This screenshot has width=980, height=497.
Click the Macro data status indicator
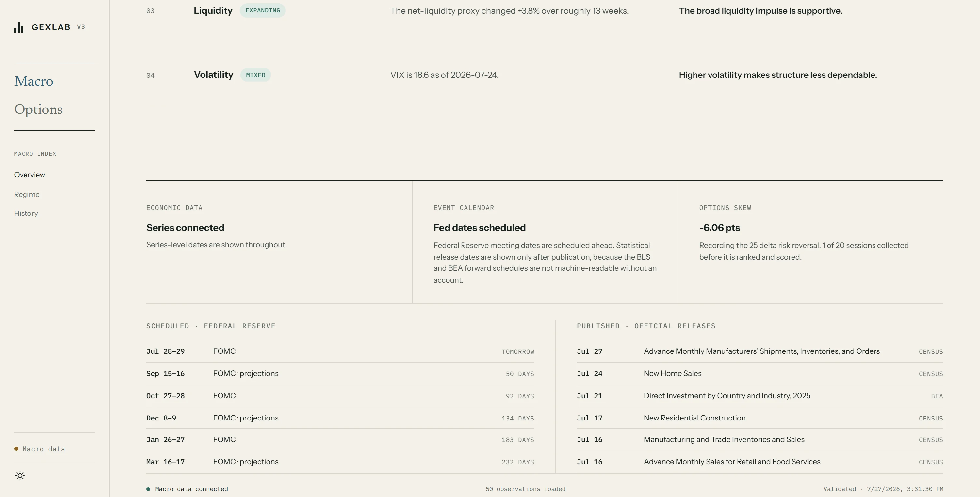[40, 449]
